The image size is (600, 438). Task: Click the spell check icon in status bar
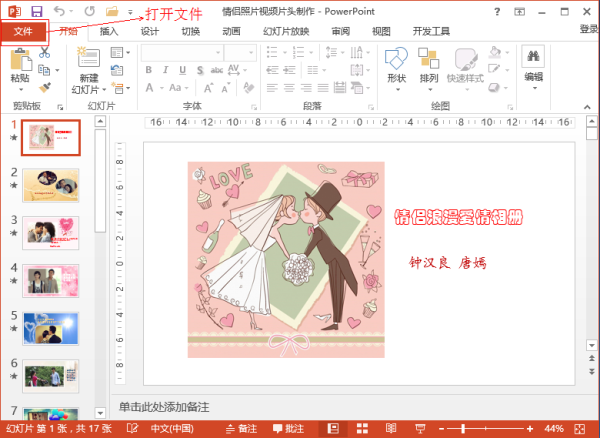pos(132,428)
